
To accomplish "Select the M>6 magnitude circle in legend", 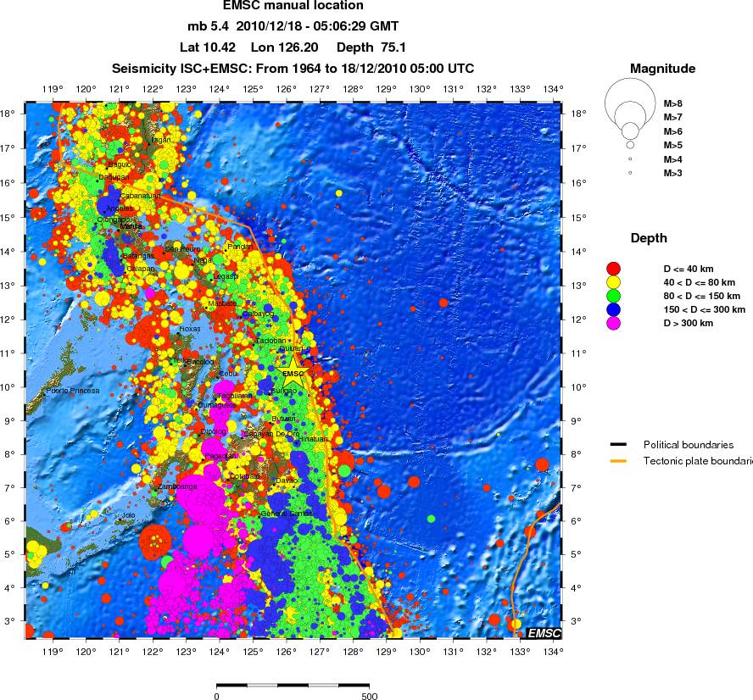I will (630, 131).
